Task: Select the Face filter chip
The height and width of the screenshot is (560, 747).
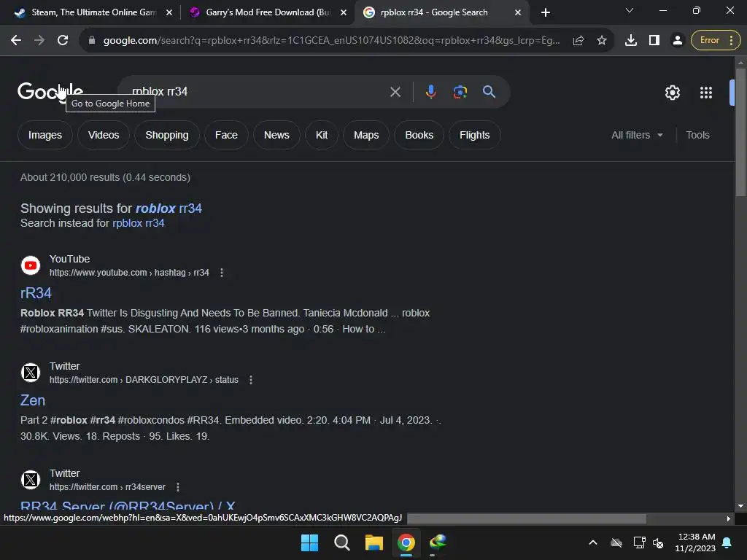Action: 226,135
